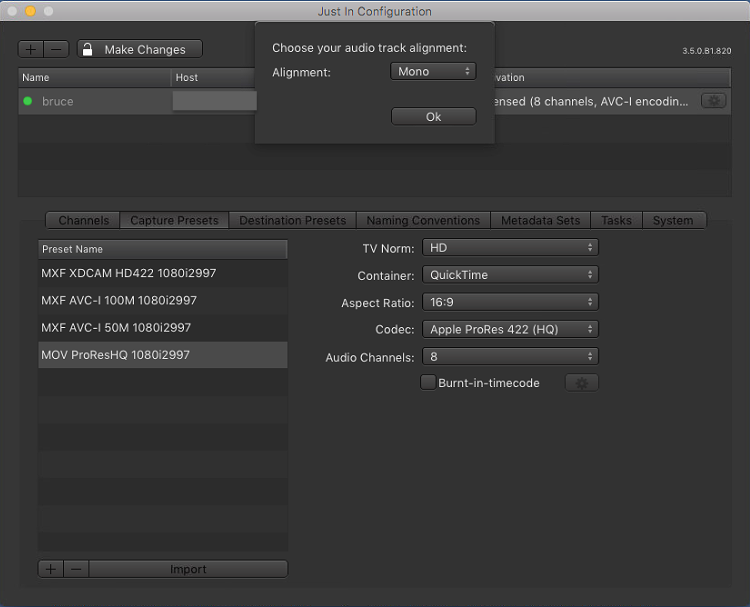Screen dimensions: 750x607
Task: Switch to the Metadata Sets tab
Action: click(540, 221)
